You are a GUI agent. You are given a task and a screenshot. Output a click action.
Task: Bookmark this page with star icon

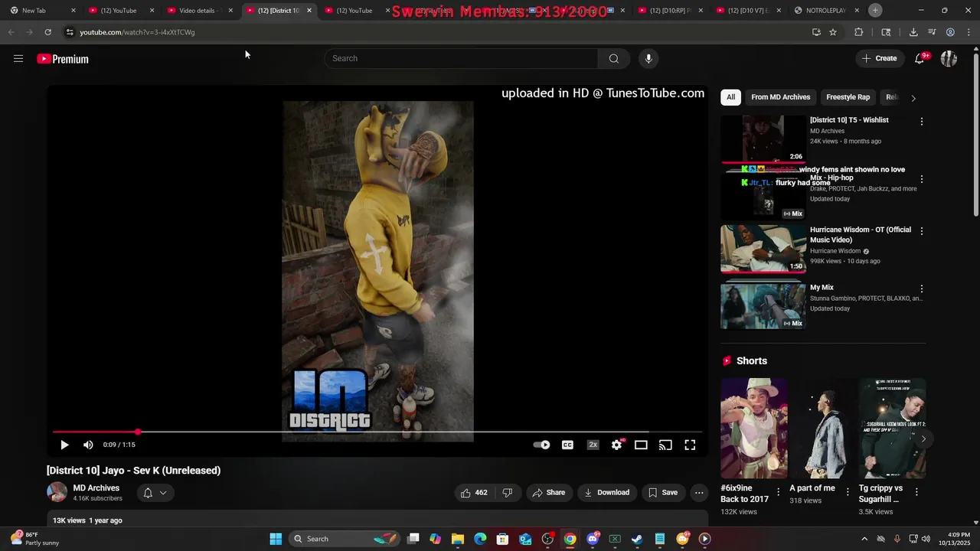[x=833, y=32]
